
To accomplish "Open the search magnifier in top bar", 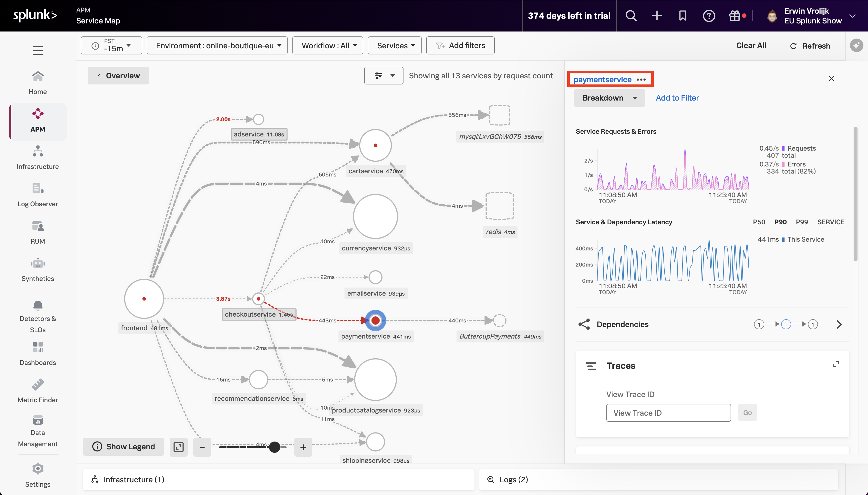I will [631, 16].
